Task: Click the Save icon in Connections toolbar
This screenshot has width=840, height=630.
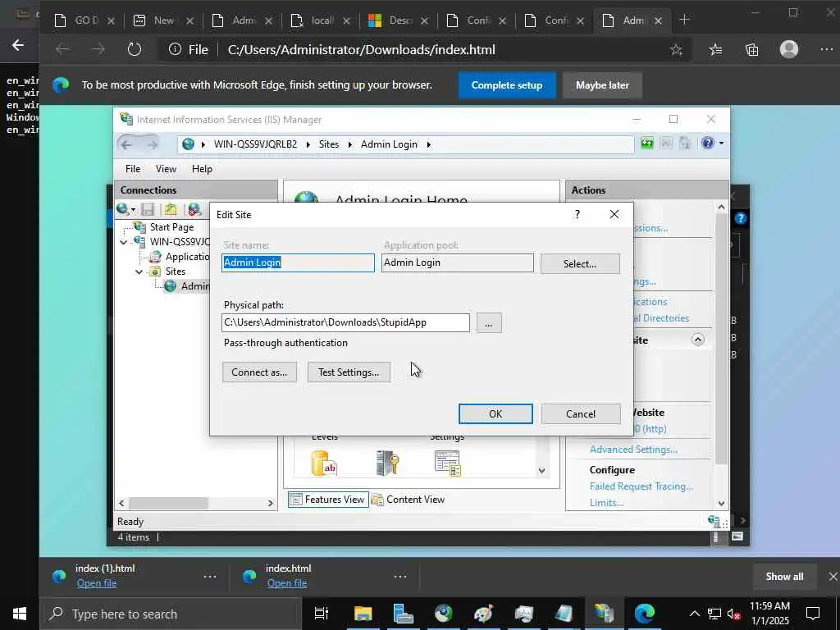Action: [148, 209]
